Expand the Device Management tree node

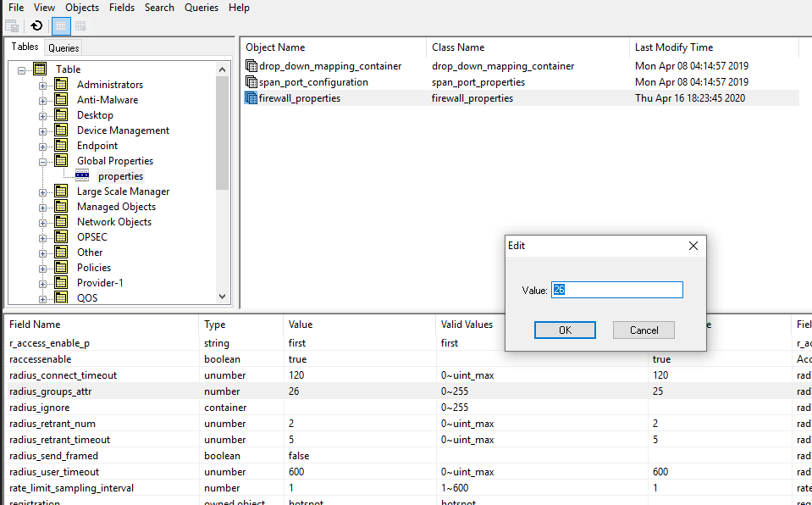click(x=42, y=131)
